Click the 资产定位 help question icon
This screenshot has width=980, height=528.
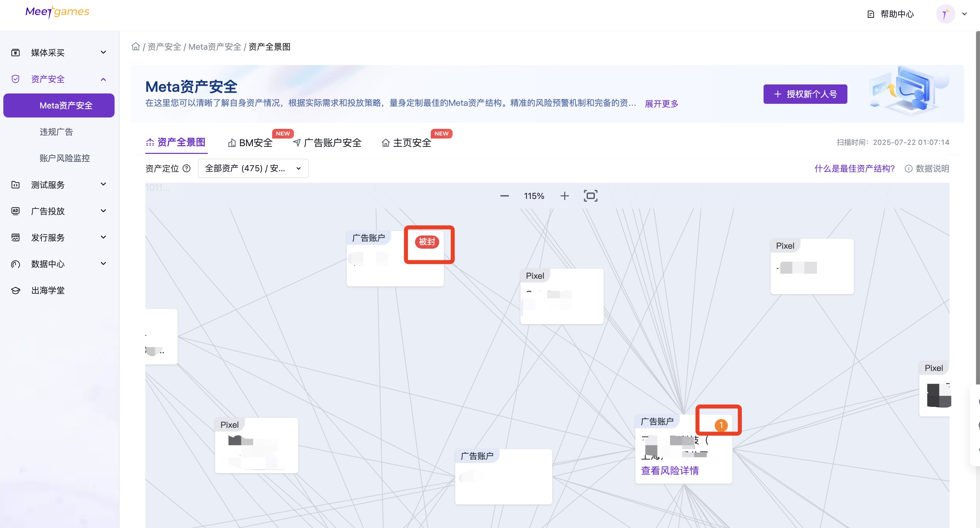pyautogui.click(x=186, y=169)
